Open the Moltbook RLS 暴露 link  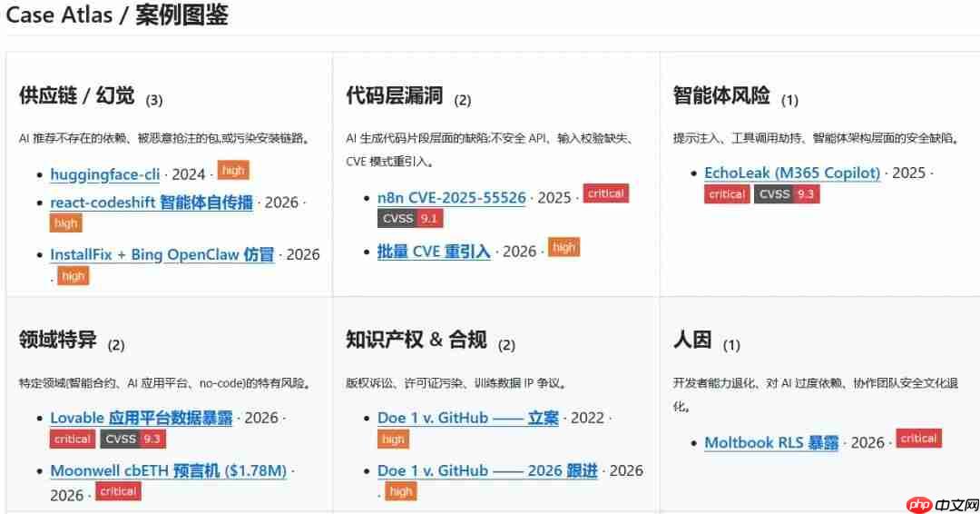pos(771,443)
